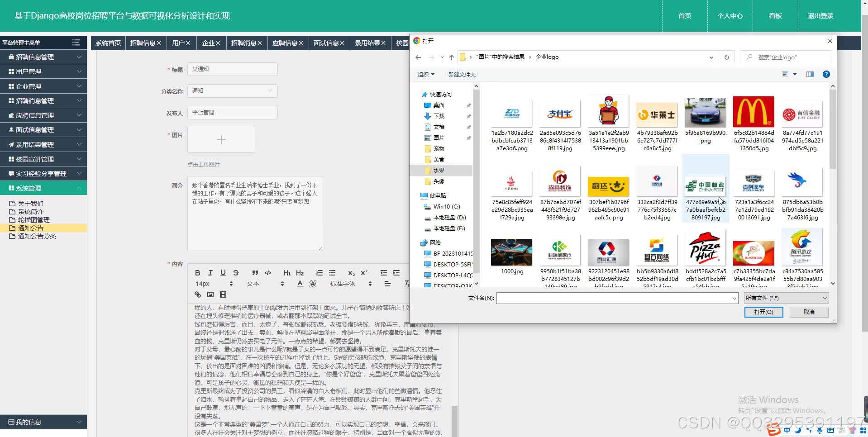This screenshot has width=868, height=437.
Task: Click the 搜索"企业logo" search box
Action: pos(786,57)
